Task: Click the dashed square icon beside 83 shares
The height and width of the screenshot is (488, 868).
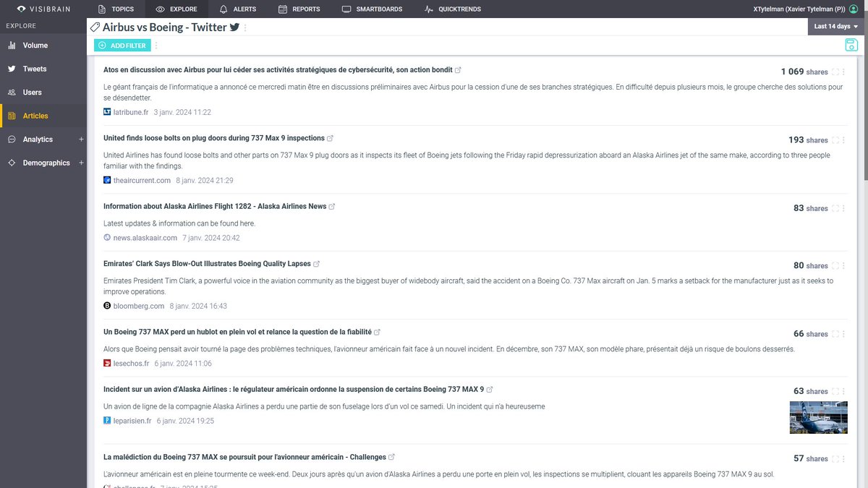Action: pyautogui.click(x=835, y=208)
